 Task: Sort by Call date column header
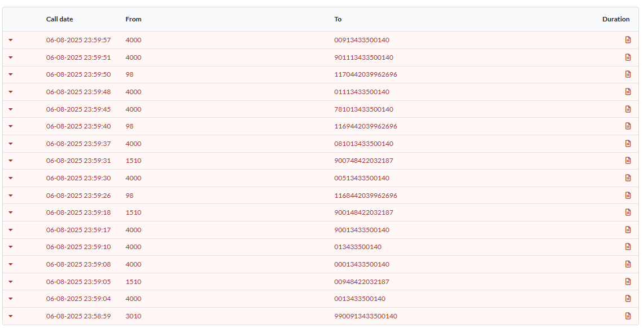pyautogui.click(x=59, y=19)
